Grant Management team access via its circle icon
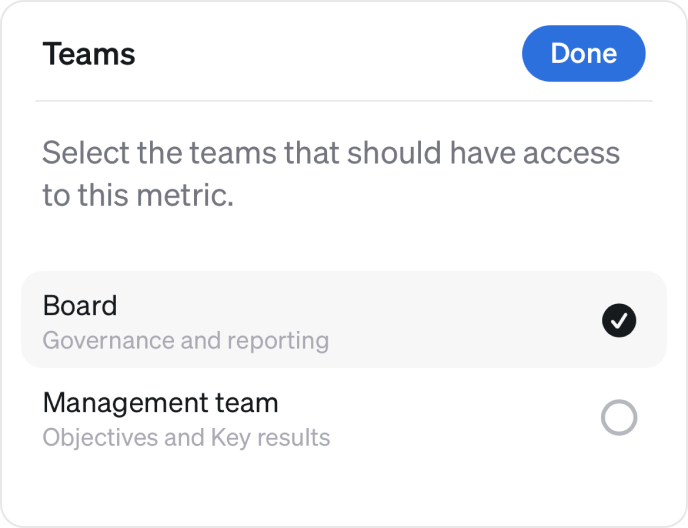 point(619,417)
